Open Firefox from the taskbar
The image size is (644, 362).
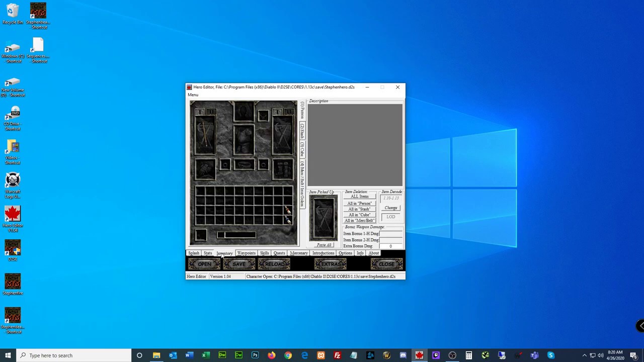271,355
